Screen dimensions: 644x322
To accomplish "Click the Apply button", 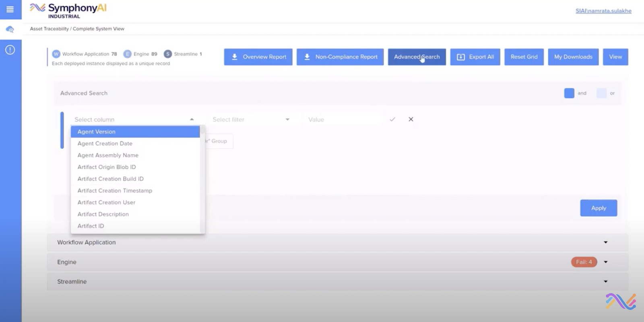I will pyautogui.click(x=599, y=208).
